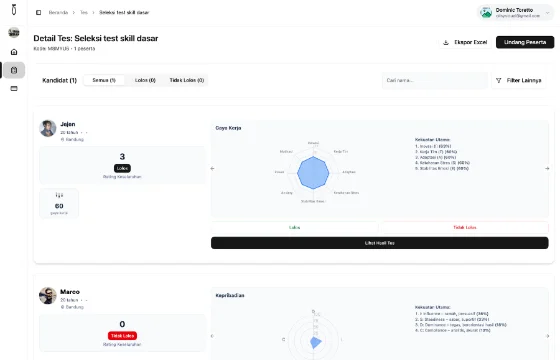Click Marco's Kekuatan Utama heading
The image size is (560, 360).
pos(432,307)
